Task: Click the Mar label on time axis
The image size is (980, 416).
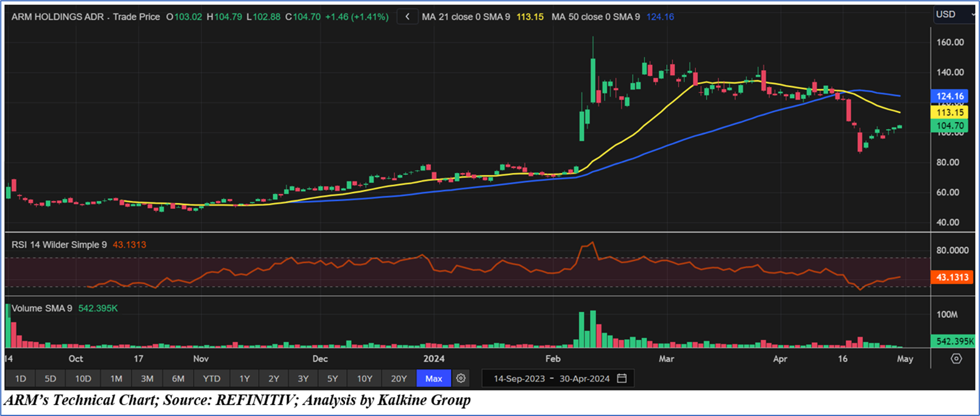Action: [x=666, y=359]
